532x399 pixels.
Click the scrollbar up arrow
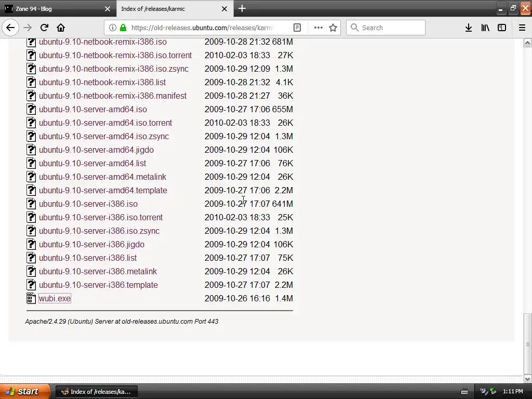(528, 43)
